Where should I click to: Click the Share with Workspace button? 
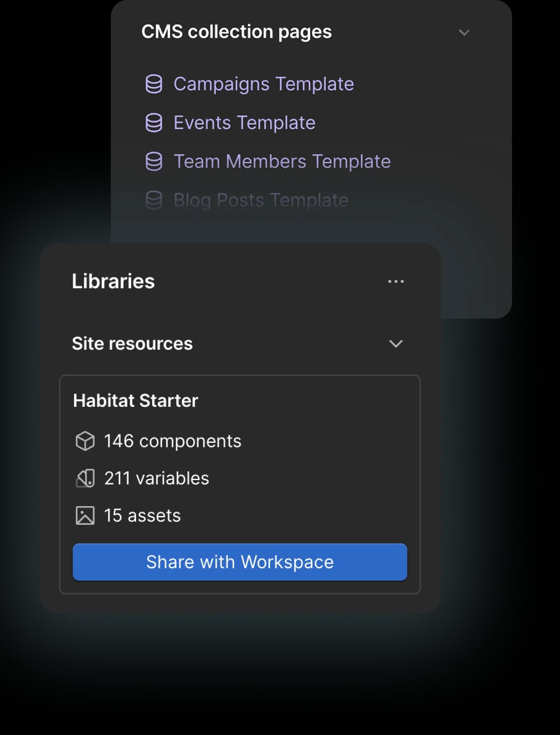pos(240,562)
